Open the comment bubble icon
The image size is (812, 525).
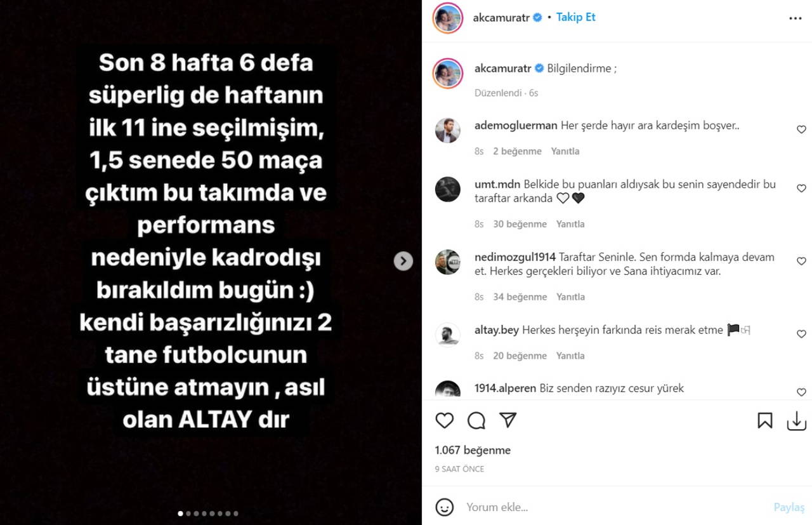pyautogui.click(x=476, y=420)
